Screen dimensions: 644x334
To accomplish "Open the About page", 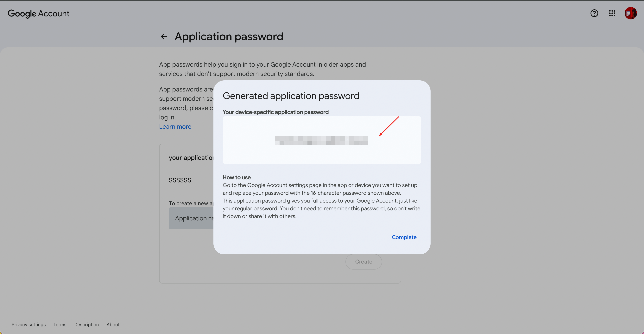I will click(113, 324).
